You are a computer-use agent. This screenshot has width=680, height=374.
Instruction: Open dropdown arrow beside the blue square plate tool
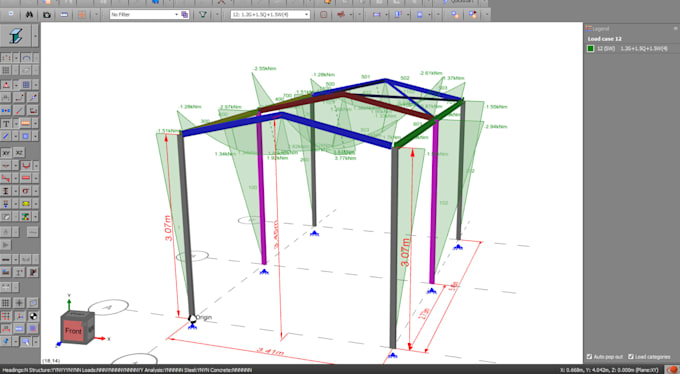pyautogui.click(x=36, y=136)
